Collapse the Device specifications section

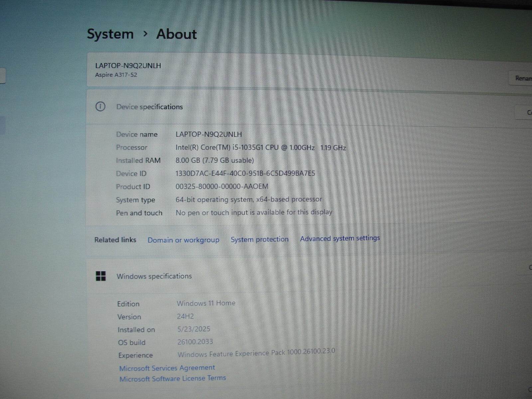click(x=150, y=107)
